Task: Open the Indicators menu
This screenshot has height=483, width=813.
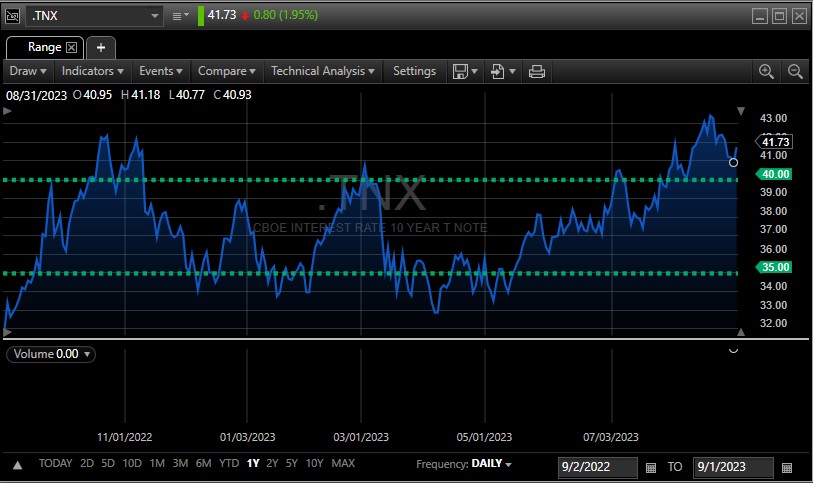Action: point(93,71)
